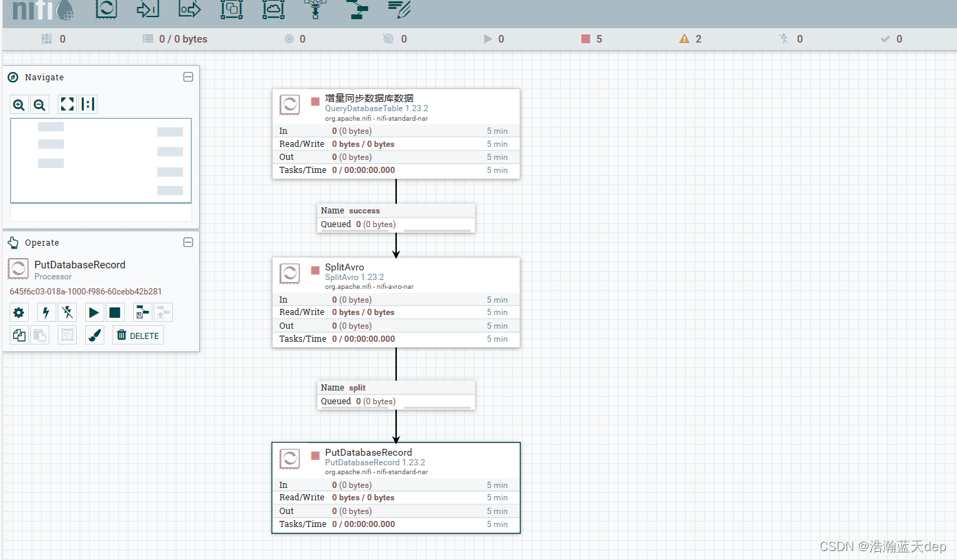Open the change color brush tool

pyautogui.click(x=94, y=336)
